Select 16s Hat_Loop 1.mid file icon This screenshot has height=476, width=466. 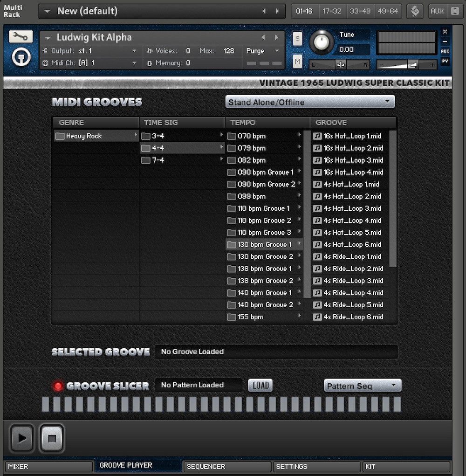pos(317,136)
